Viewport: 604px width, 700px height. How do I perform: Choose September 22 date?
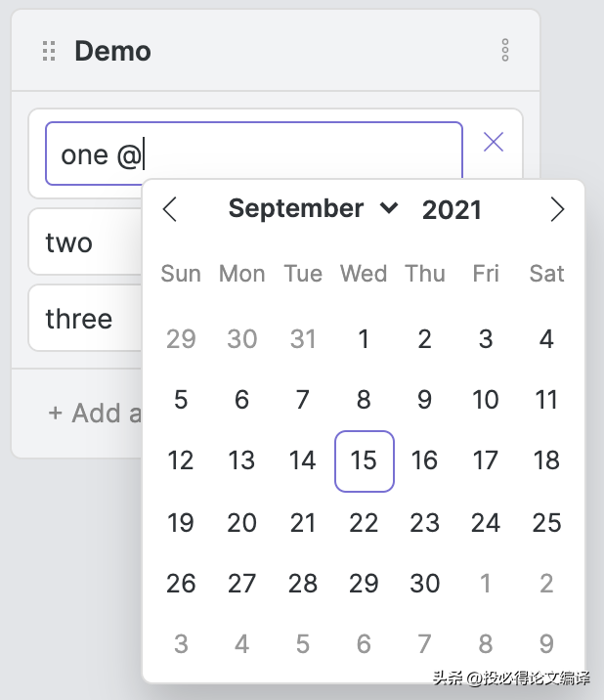pos(364,522)
